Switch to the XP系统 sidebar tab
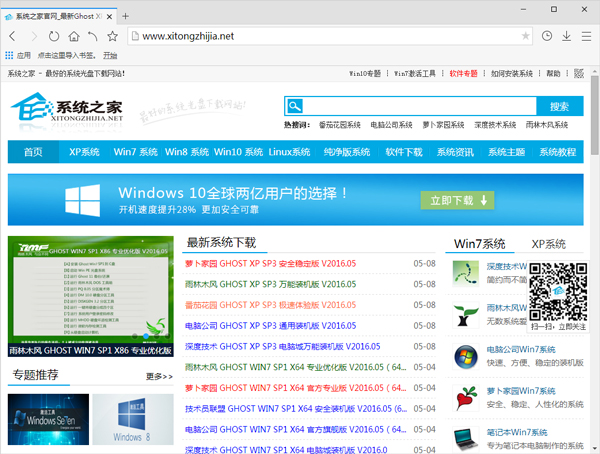This screenshot has height=454, width=600. [x=548, y=244]
